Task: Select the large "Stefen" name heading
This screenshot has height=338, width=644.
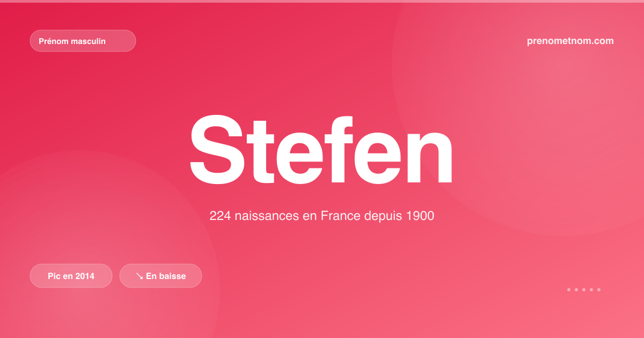Action: click(321, 150)
